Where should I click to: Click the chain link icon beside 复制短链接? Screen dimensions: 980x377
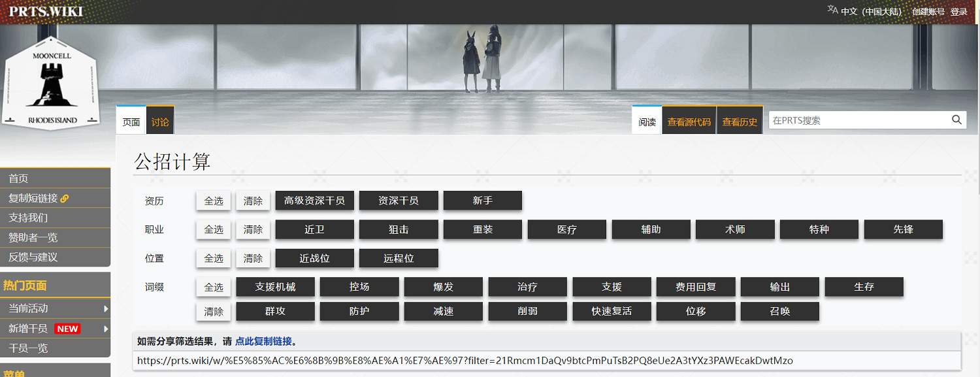tap(65, 199)
